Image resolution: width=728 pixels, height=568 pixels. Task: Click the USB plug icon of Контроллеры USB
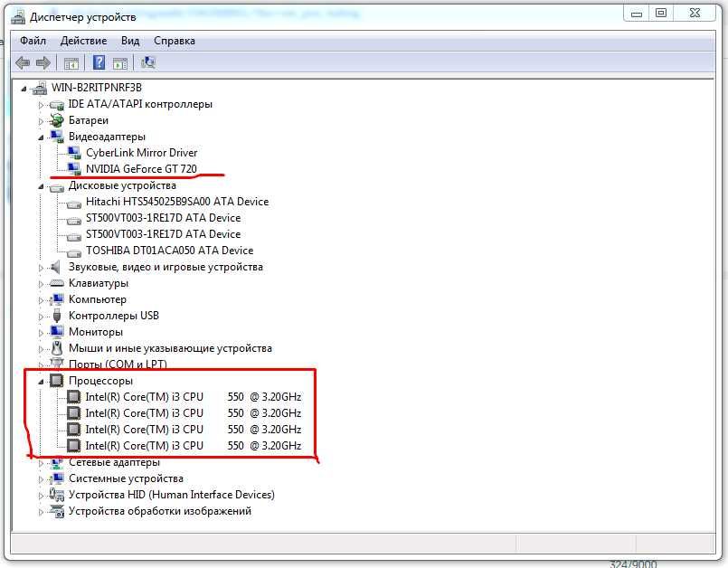[57, 316]
